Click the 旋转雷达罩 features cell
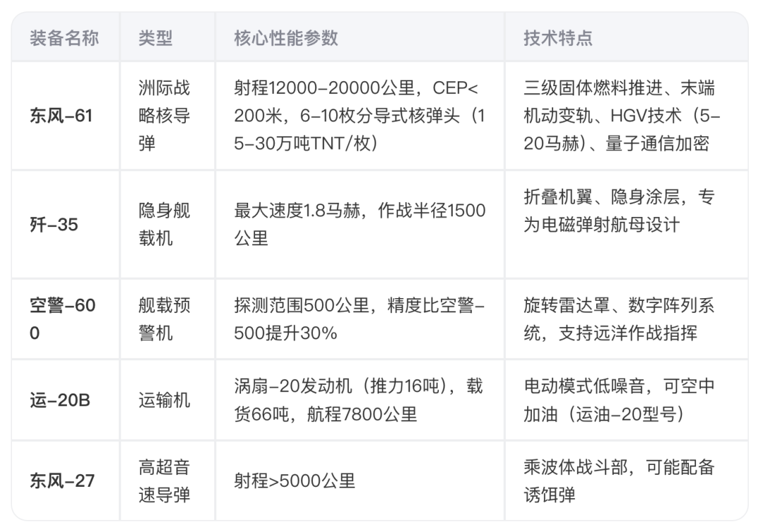763x532 pixels. (626, 319)
